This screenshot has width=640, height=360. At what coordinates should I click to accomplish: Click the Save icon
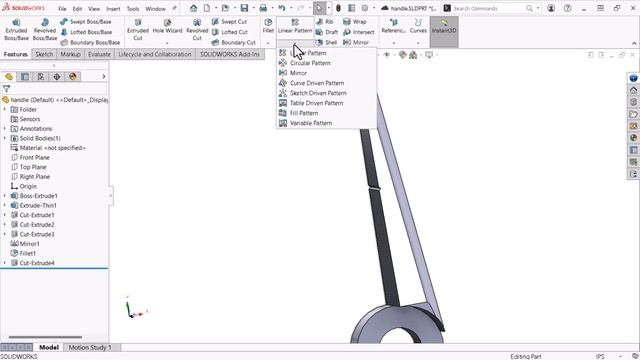coord(244,8)
